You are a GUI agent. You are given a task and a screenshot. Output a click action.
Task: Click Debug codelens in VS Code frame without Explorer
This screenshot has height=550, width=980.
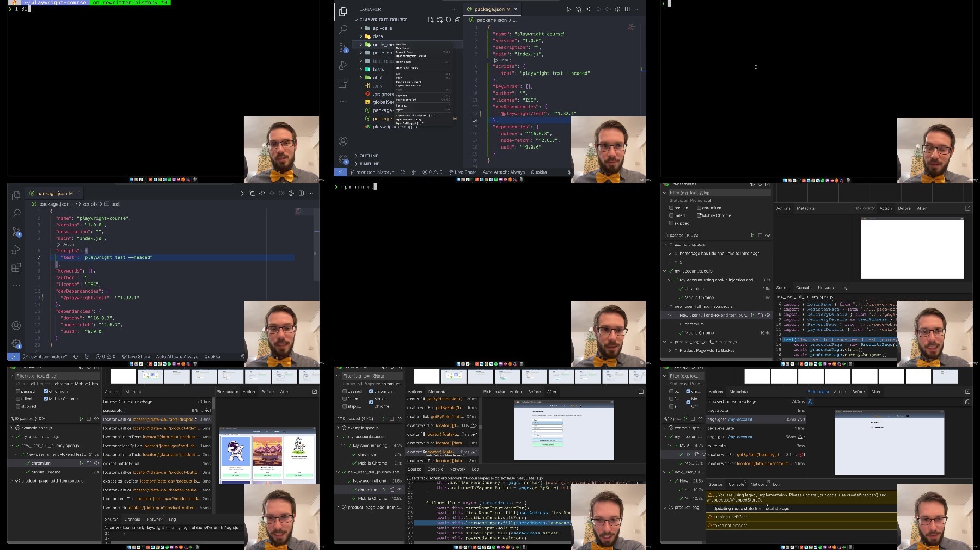tap(65, 245)
